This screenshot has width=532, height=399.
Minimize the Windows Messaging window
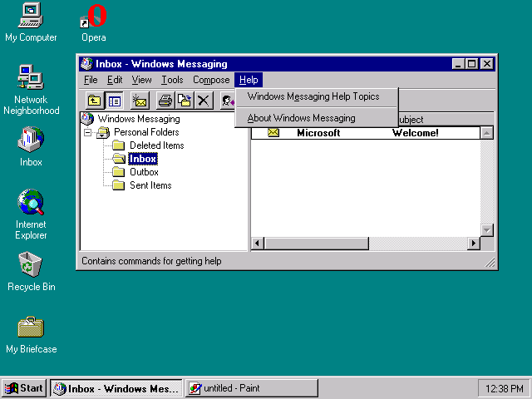point(458,64)
